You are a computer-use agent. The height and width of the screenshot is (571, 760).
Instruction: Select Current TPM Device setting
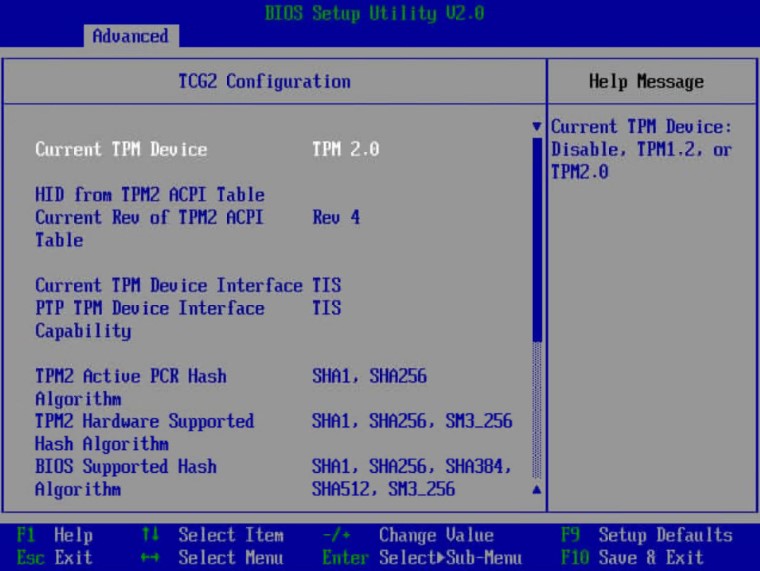(121, 149)
